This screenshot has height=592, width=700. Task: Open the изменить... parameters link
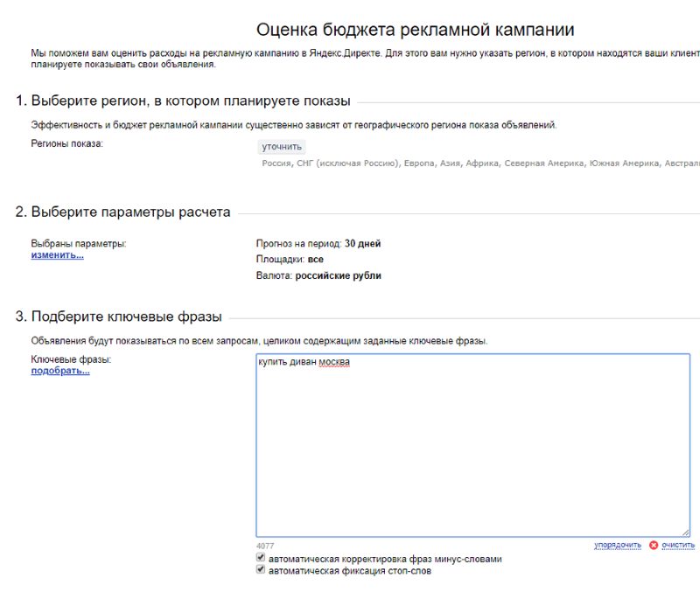pos(57,255)
